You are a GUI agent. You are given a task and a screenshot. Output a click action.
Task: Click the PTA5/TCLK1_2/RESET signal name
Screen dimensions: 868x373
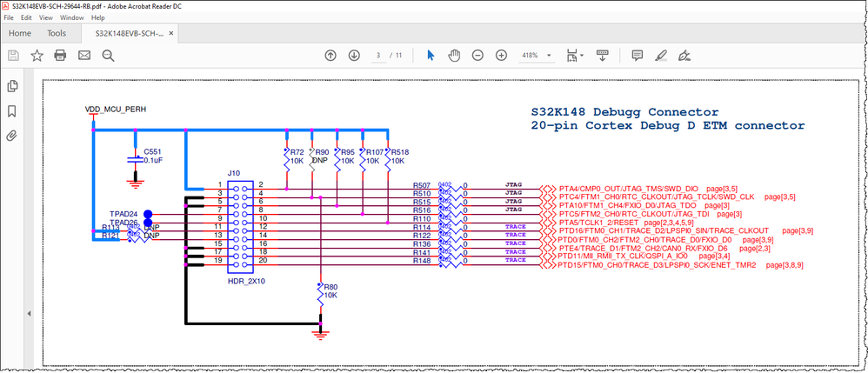tap(599, 223)
